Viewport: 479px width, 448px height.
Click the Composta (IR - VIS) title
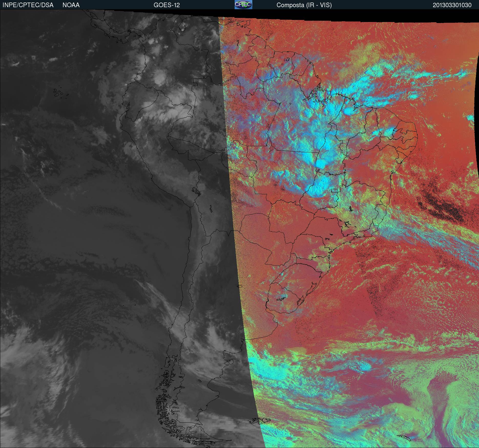pyautogui.click(x=304, y=5)
